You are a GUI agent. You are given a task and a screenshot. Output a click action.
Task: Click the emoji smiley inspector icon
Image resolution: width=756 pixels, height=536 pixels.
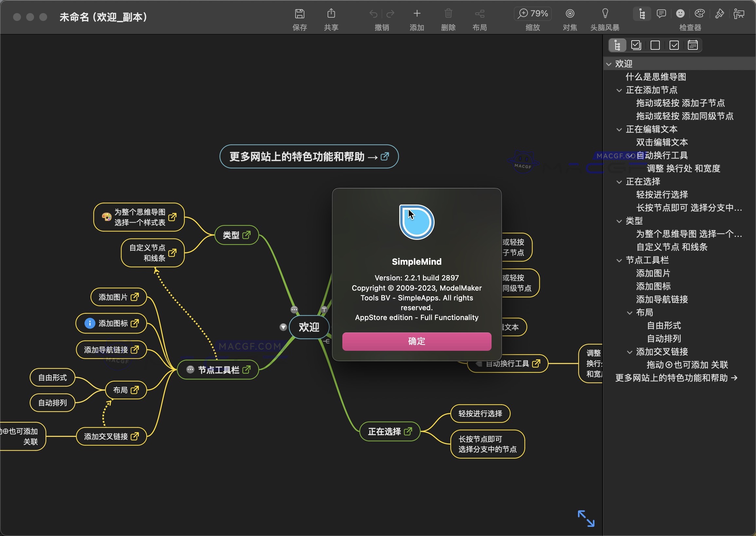681,13
